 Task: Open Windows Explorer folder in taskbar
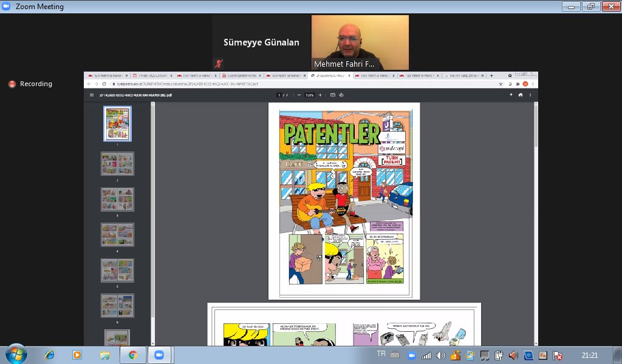pyautogui.click(x=104, y=355)
